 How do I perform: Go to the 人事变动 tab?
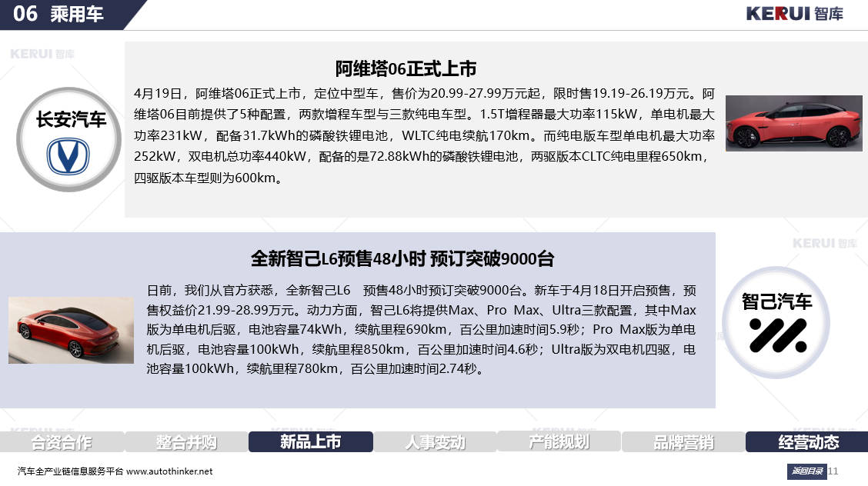(x=435, y=441)
